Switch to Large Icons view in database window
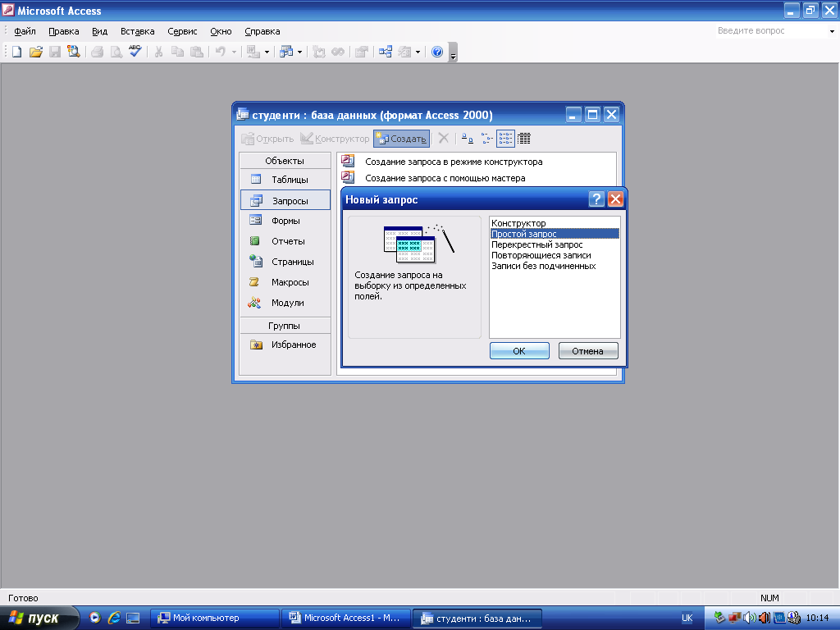 click(x=467, y=139)
